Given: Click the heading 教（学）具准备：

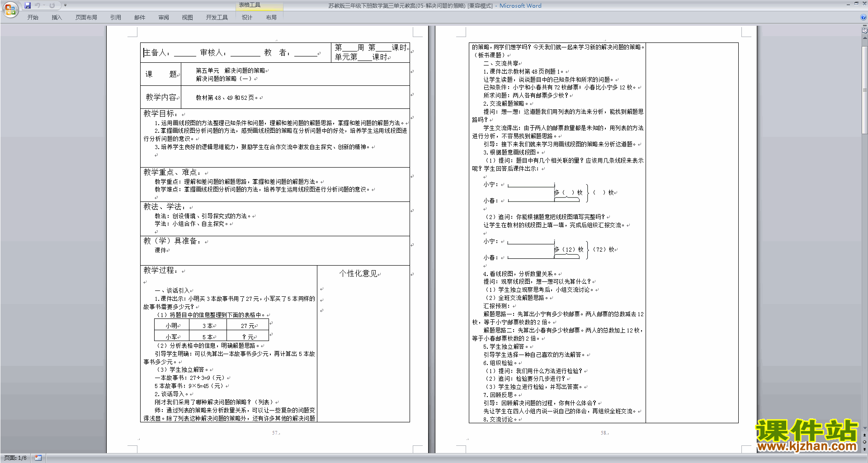Looking at the screenshot, I should click(173, 241).
